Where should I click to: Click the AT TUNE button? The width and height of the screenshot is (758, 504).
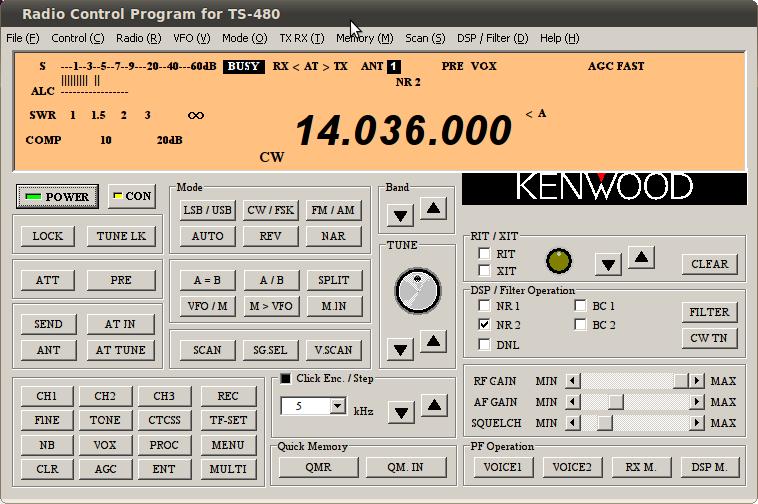click(120, 350)
